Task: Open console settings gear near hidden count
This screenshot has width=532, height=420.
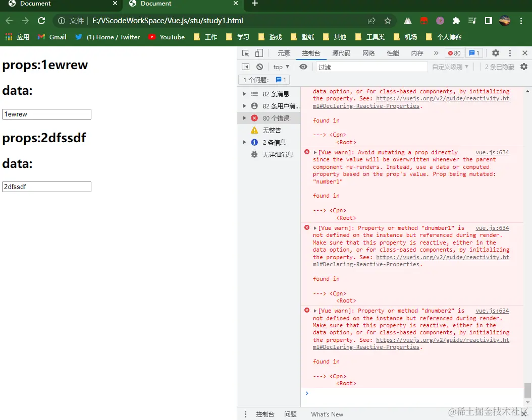Action: pyautogui.click(x=524, y=67)
